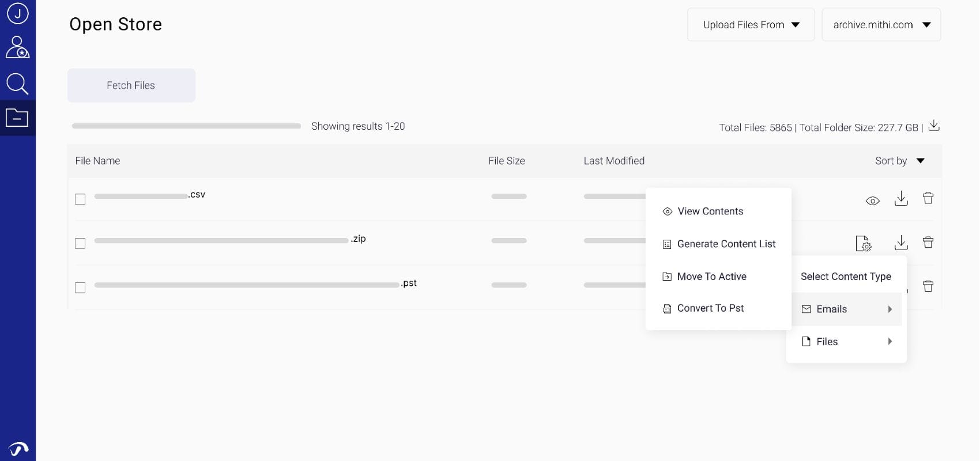Delete the .pst file with trash icon
This screenshot has height=461, width=980.
click(x=928, y=286)
